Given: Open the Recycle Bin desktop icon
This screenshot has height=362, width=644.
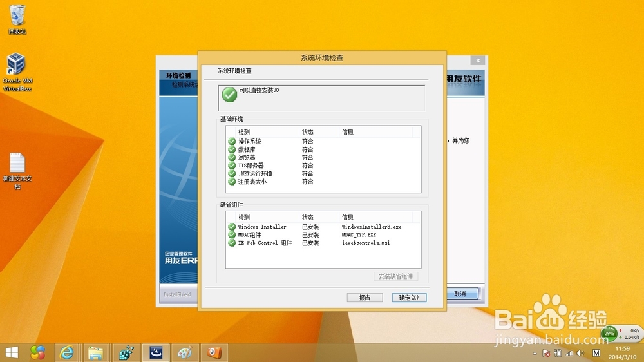Looking at the screenshot, I should pos(17,19).
